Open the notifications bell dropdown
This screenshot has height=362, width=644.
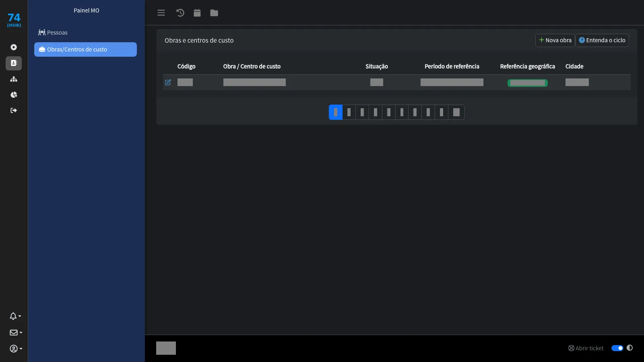pyautogui.click(x=15, y=316)
